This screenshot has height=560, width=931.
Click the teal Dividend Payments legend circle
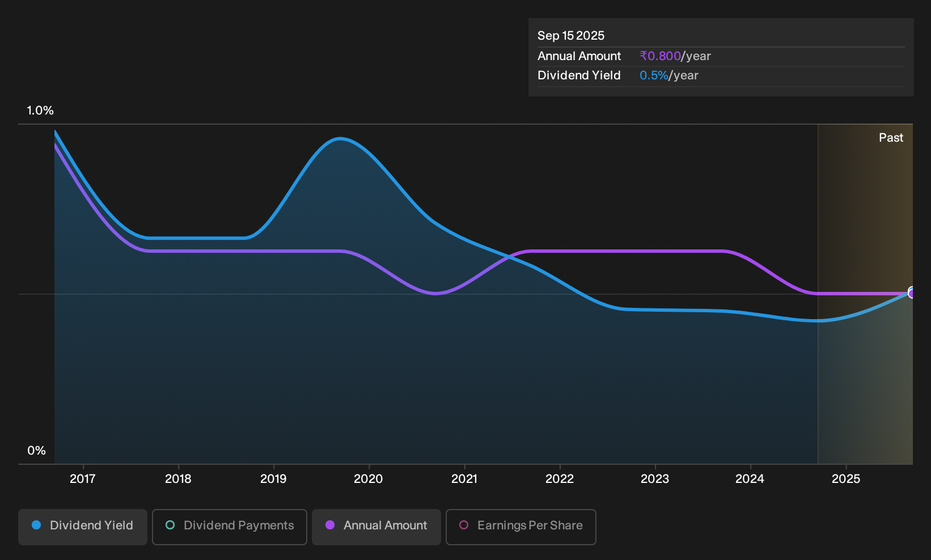click(170, 525)
